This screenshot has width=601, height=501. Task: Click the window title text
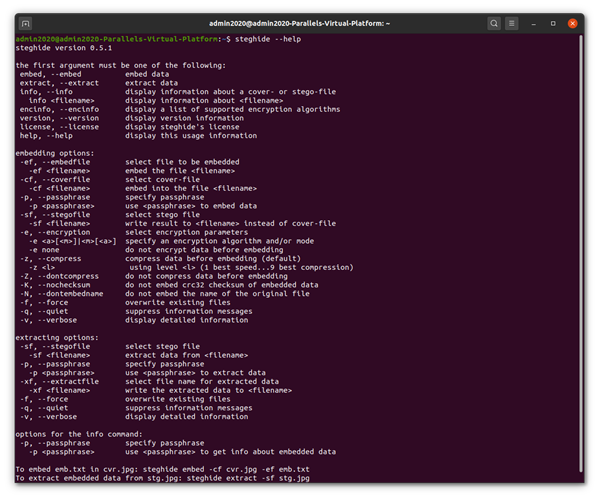point(299,23)
